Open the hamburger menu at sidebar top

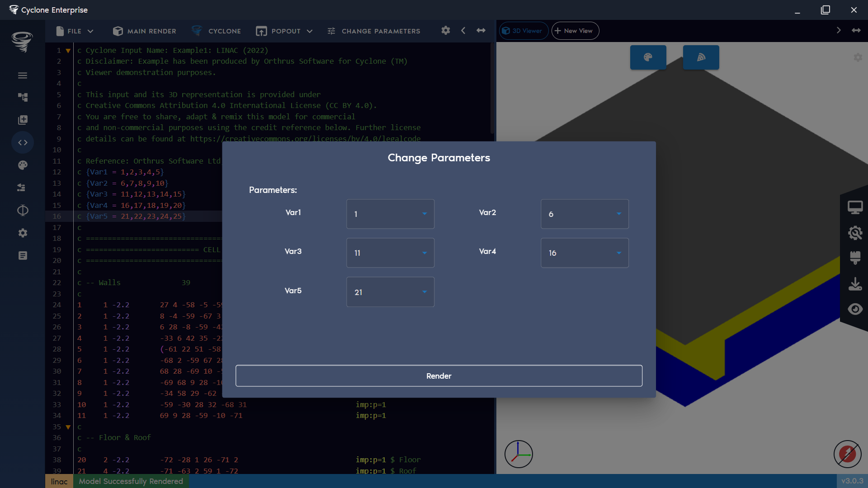23,75
